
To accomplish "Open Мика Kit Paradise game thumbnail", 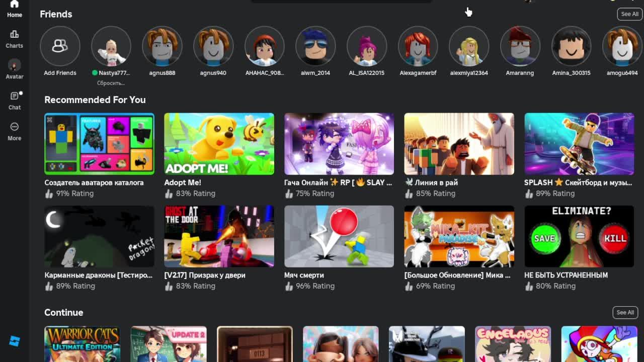I will 459,236.
